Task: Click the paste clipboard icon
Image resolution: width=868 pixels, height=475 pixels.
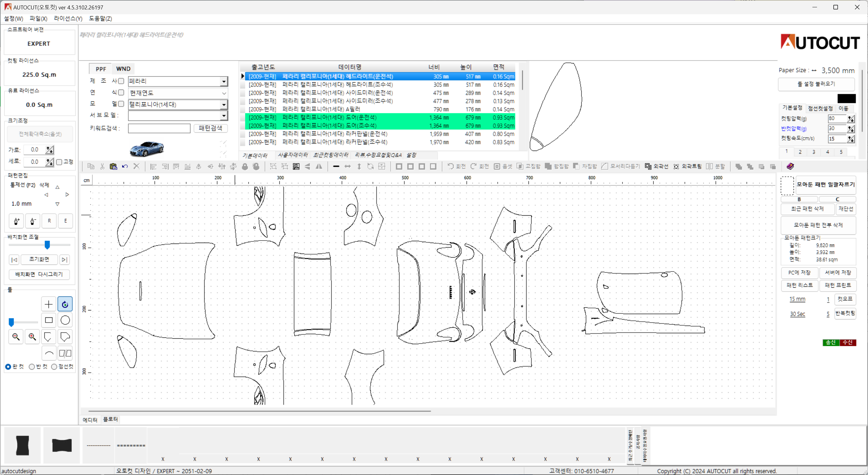Action: click(114, 166)
